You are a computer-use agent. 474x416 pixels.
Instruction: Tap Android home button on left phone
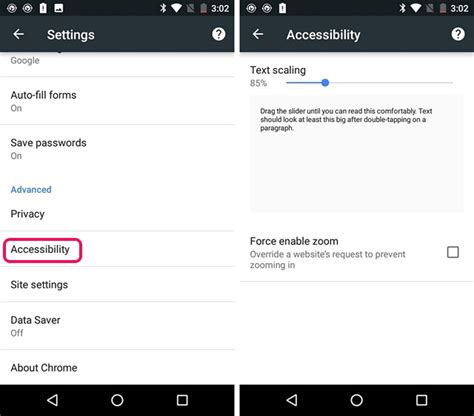[x=117, y=400]
